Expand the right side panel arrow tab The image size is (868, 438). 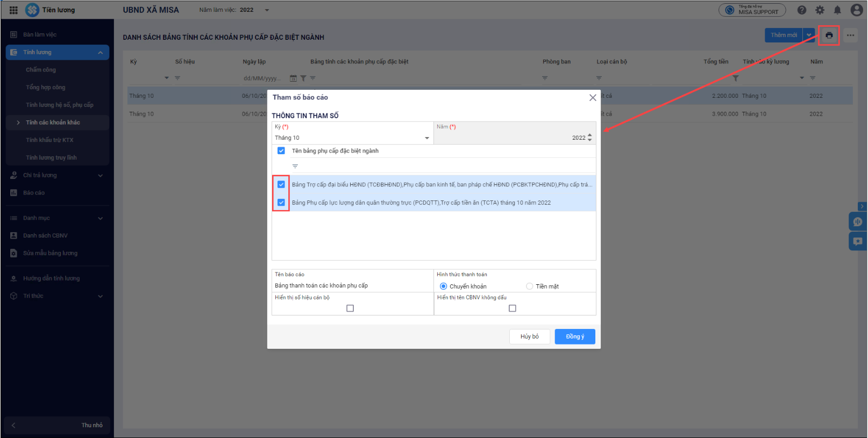point(862,206)
